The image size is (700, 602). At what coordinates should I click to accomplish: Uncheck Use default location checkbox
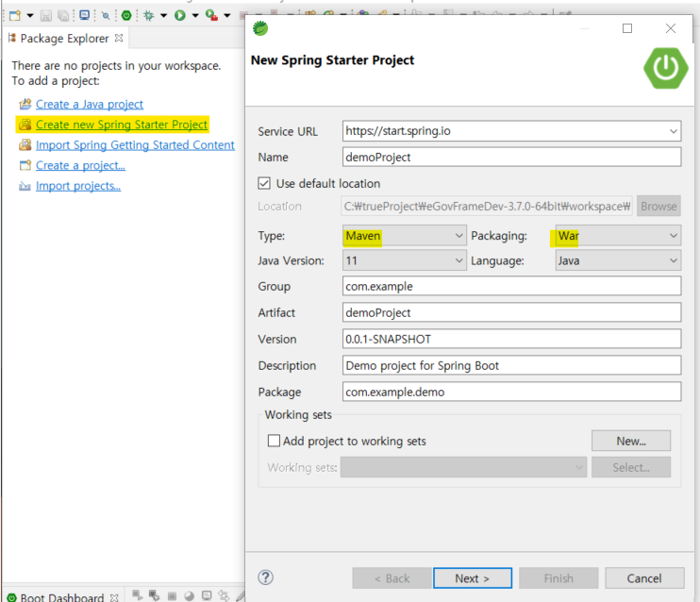click(264, 184)
